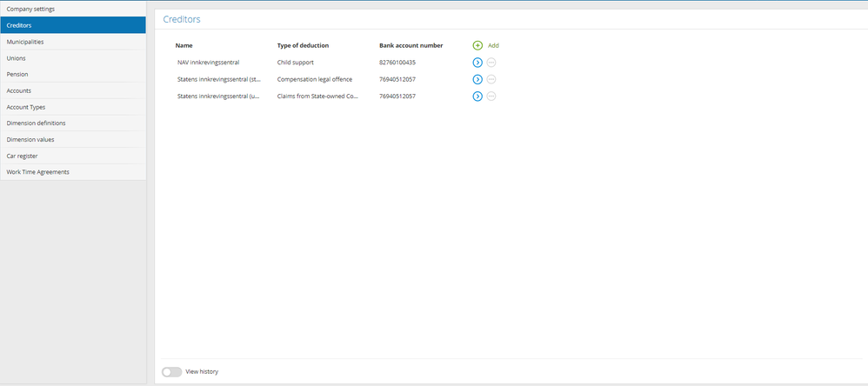Click the Type of deduction column header

(x=303, y=46)
